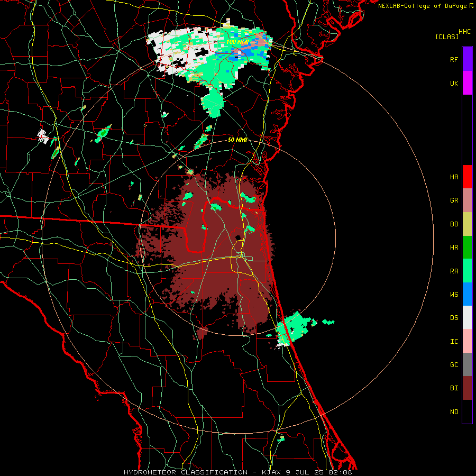
Task: Click the 50 NMI range ring label
Action: (237, 140)
